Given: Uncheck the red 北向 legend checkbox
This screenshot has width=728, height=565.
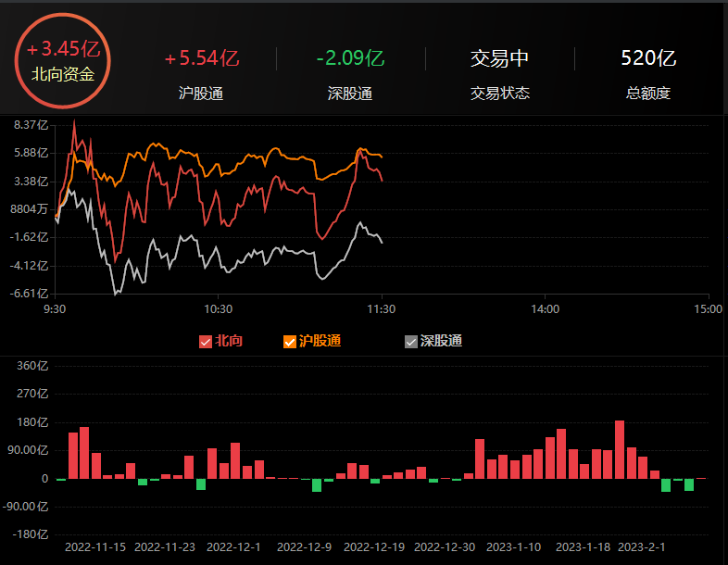Looking at the screenshot, I should (206, 342).
